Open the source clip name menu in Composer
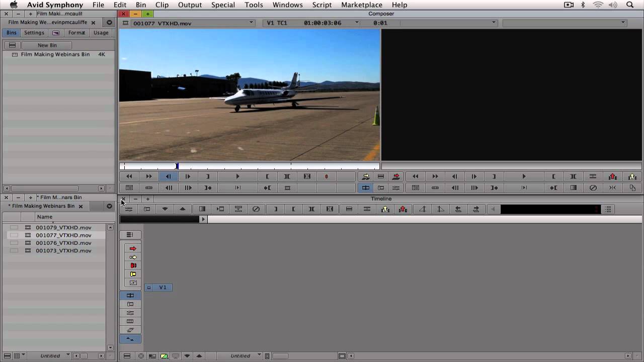Image resolution: width=644 pixels, height=362 pixels. pos(193,23)
